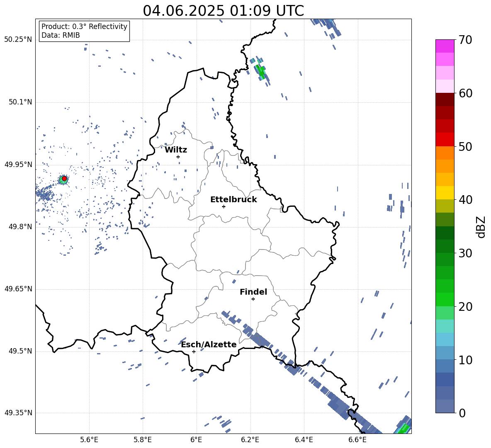Image resolution: width=491 pixels, height=448 pixels.
Task: Click 'Product: 0.3° Reflectivity' text
Action: pyautogui.click(x=84, y=26)
